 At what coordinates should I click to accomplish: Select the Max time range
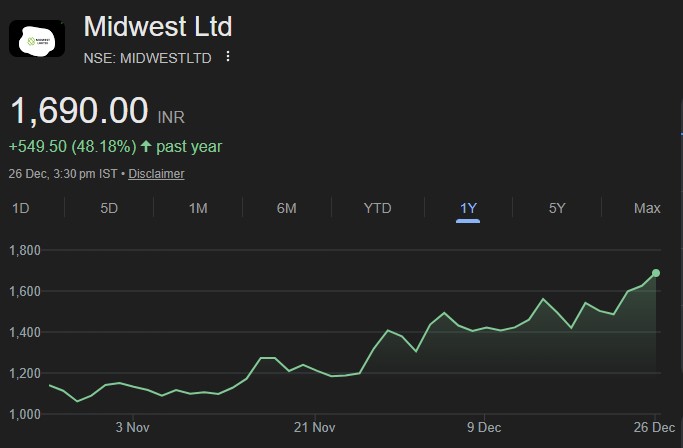tap(647, 208)
